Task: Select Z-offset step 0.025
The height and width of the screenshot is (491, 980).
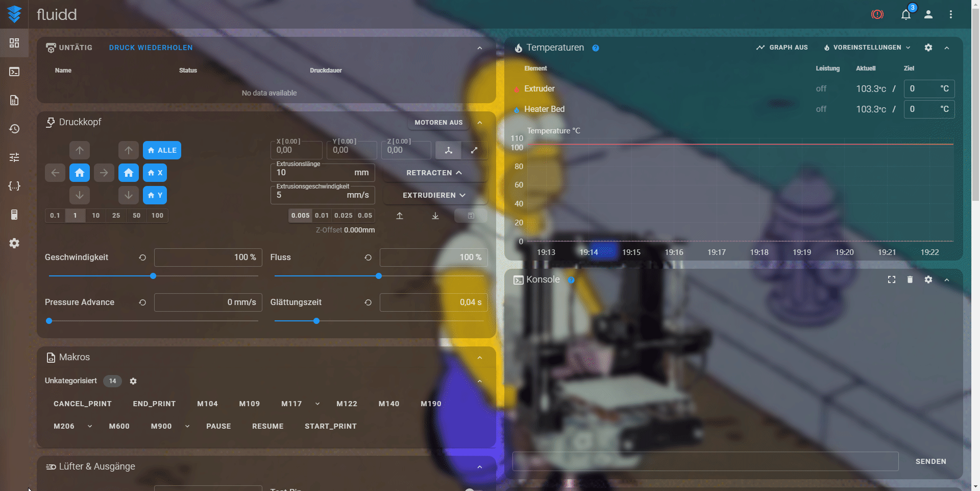Action: [x=344, y=216]
